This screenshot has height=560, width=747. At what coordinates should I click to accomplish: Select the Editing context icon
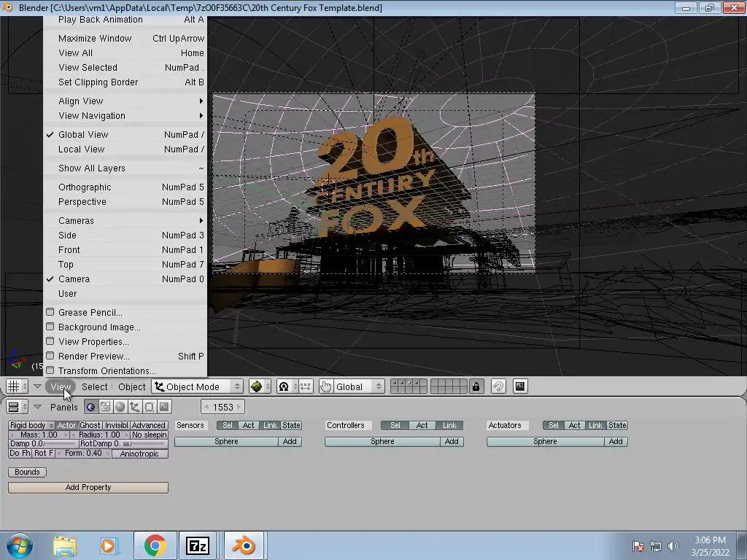click(x=150, y=407)
